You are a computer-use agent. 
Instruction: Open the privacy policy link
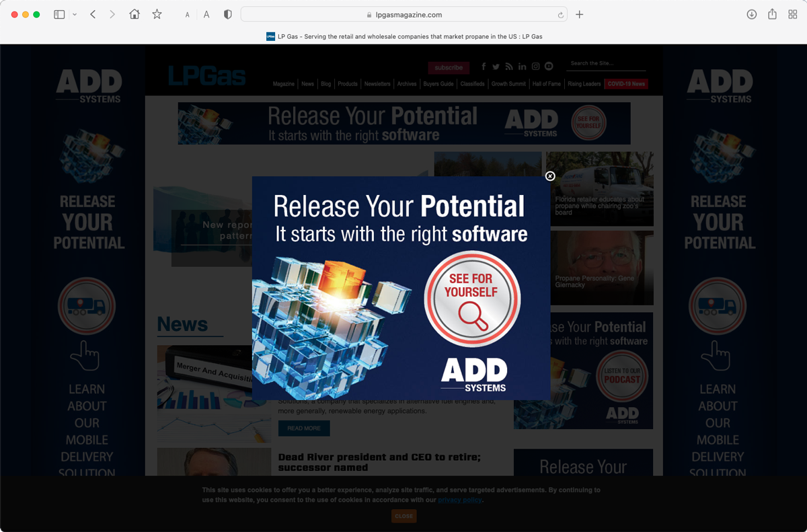pos(459,500)
